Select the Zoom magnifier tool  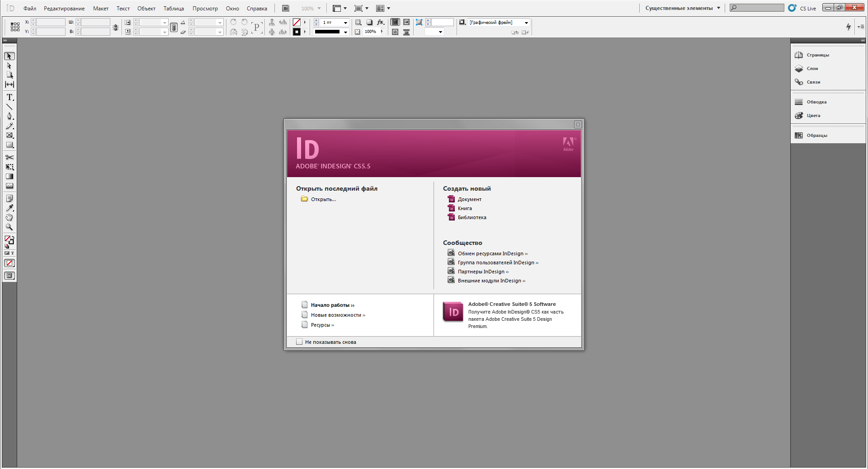click(x=9, y=227)
